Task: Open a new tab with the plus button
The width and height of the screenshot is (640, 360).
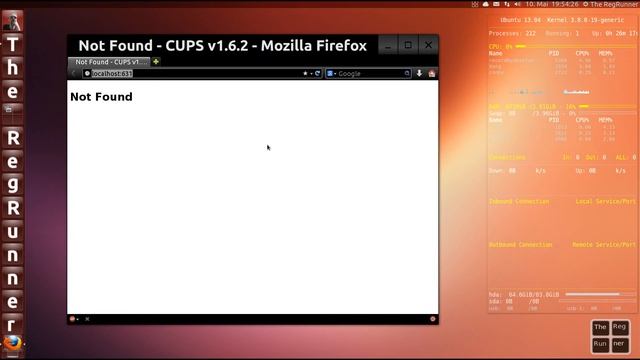Action: 156,62
